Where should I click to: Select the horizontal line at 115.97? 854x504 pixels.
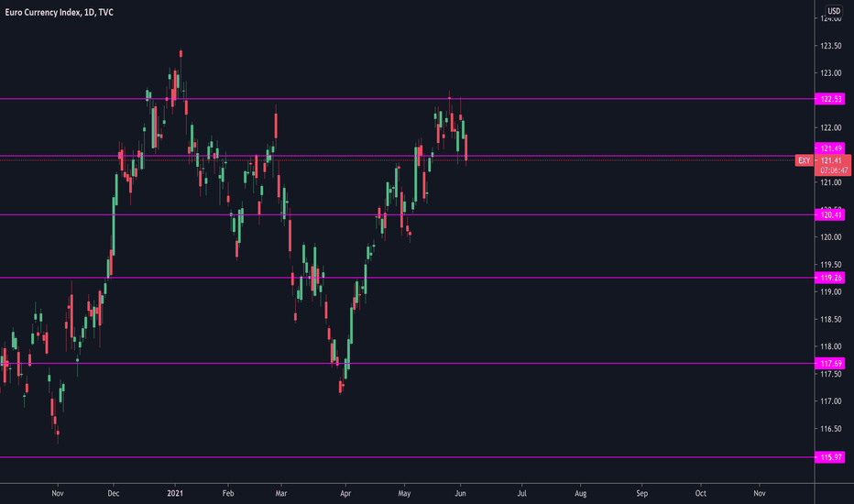(408, 457)
